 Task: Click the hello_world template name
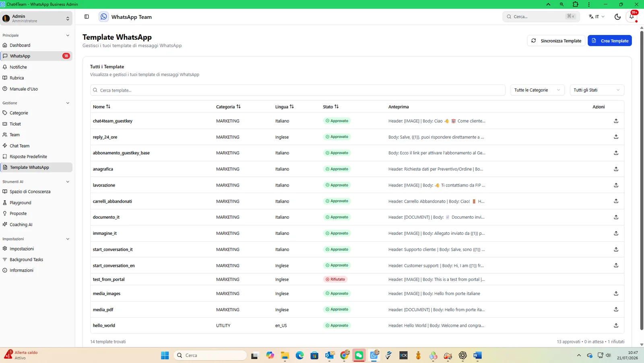click(x=104, y=326)
